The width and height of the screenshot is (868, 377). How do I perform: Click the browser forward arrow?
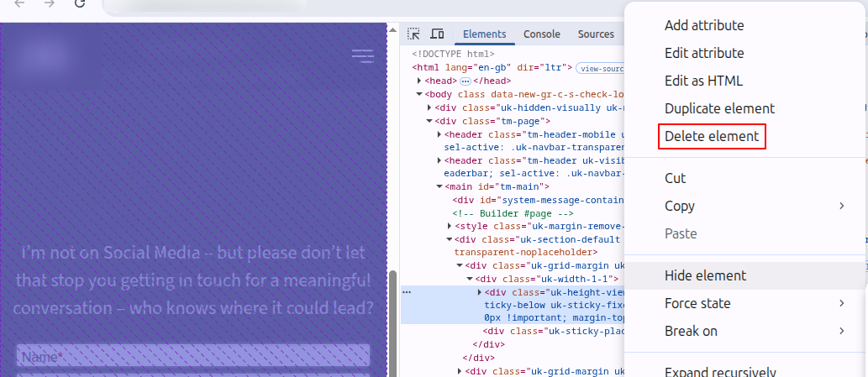tap(50, 4)
